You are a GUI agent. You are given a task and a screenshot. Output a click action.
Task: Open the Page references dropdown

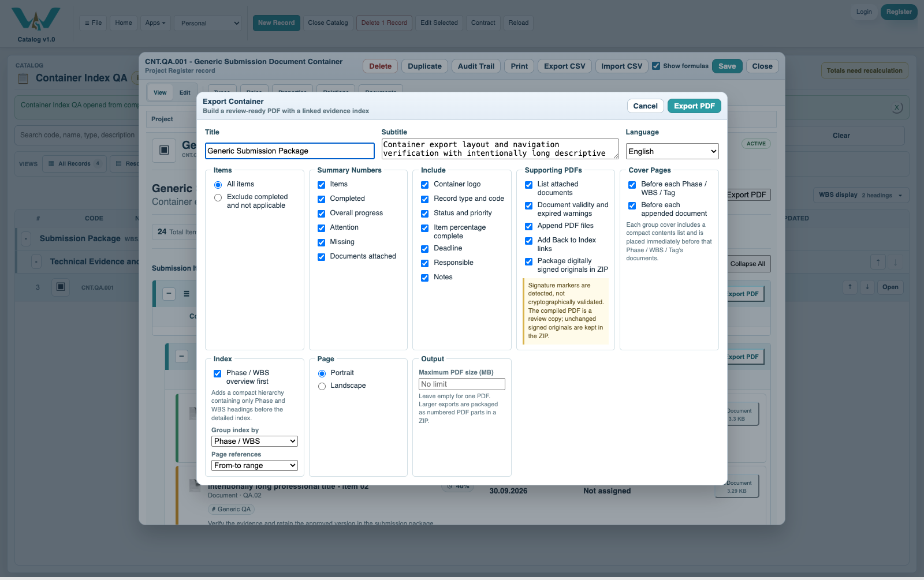point(255,465)
